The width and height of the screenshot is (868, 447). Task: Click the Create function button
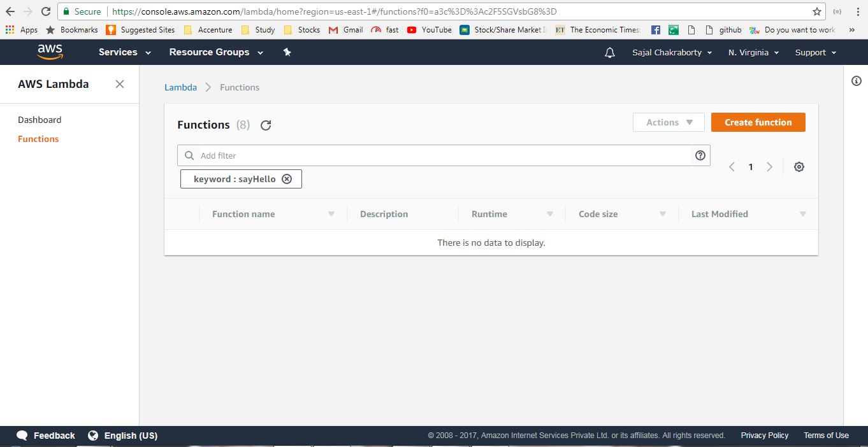pos(758,122)
